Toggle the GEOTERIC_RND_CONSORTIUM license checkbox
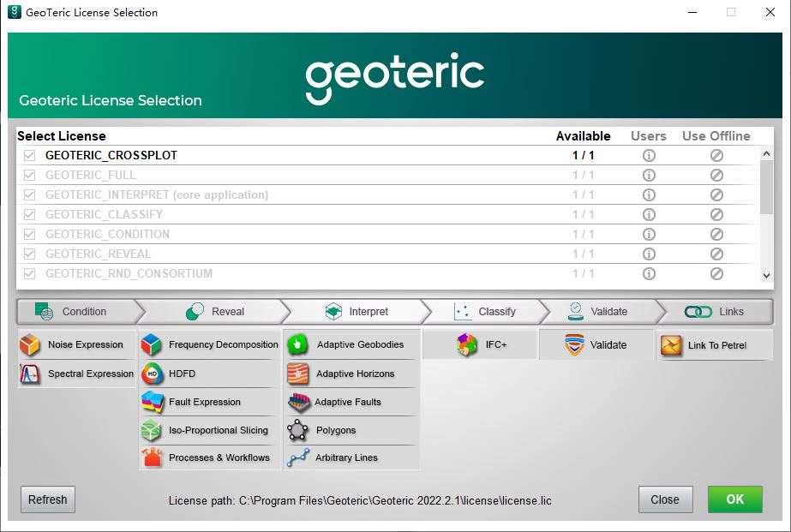 coord(29,273)
